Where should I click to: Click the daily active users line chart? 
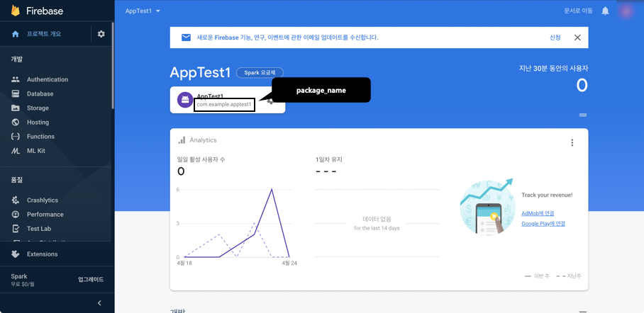pyautogui.click(x=237, y=223)
